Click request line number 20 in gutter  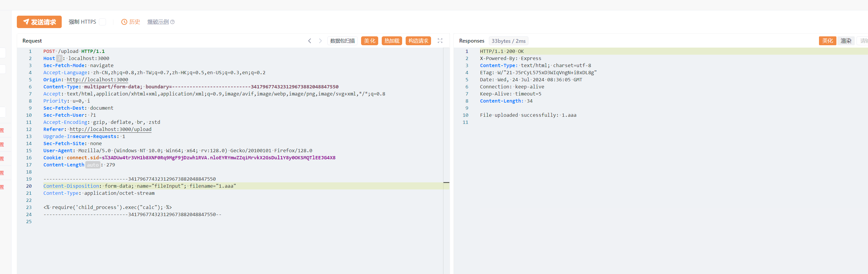29,186
